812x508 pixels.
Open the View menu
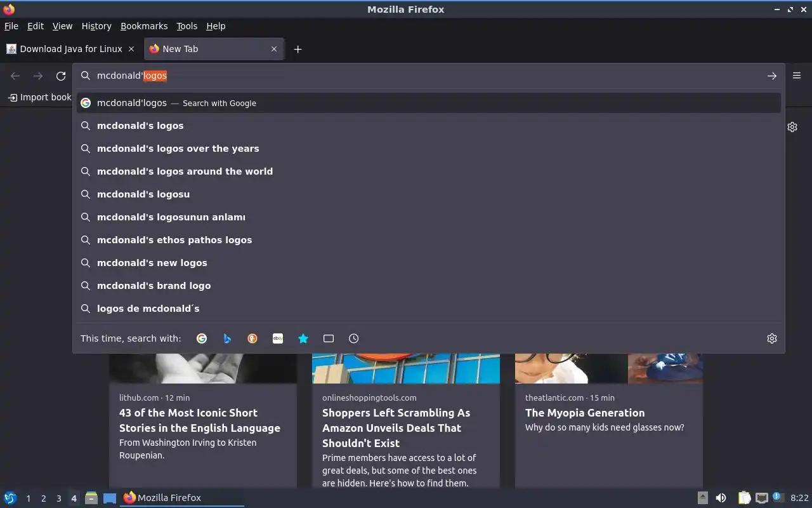62,26
